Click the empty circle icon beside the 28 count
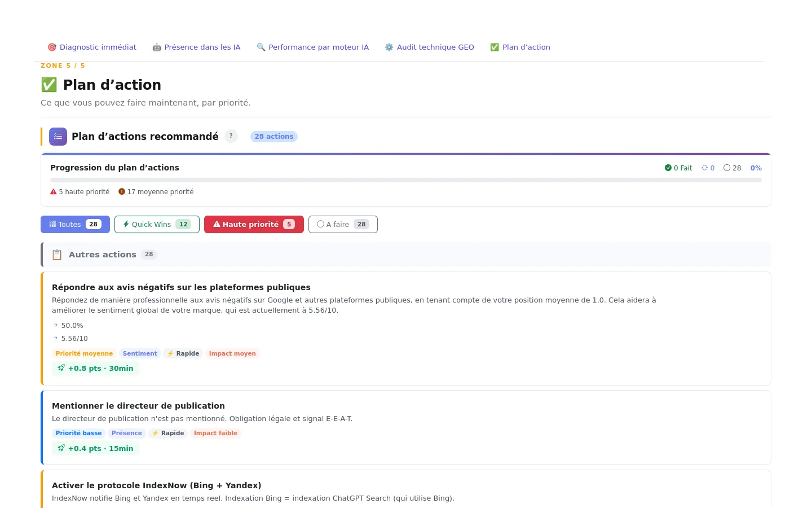Image resolution: width=812 pixels, height=508 pixels. [x=727, y=168]
